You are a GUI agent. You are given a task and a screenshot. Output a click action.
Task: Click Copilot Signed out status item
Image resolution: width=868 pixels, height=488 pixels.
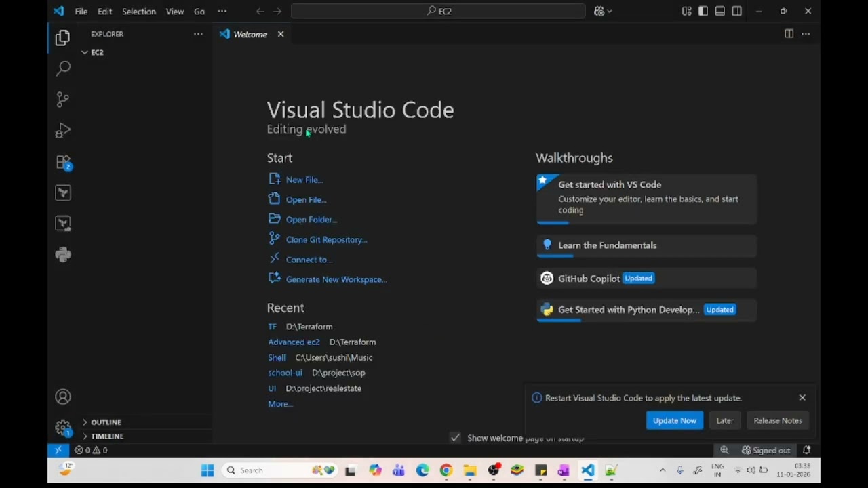[x=766, y=450]
